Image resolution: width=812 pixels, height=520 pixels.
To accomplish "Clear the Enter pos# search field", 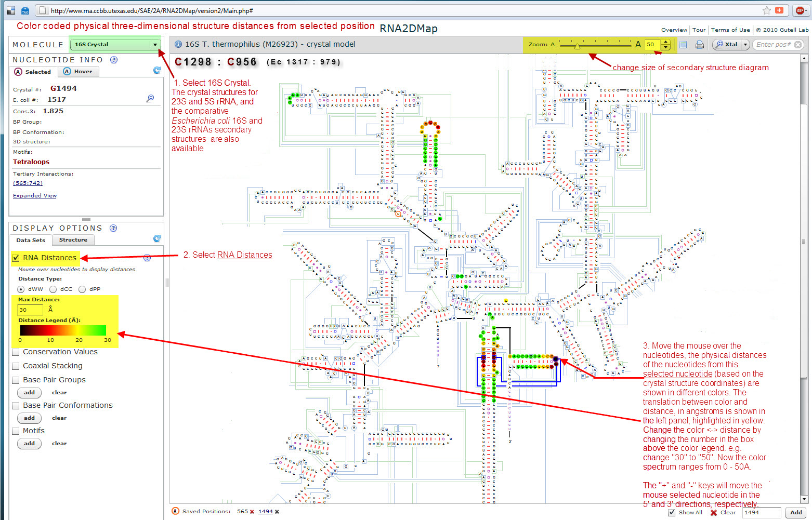I will click(x=798, y=45).
